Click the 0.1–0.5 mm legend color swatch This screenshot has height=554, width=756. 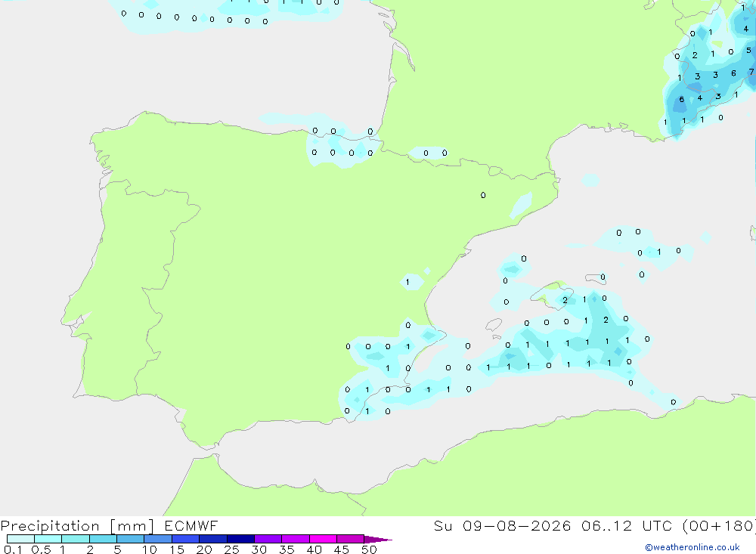click(x=20, y=539)
